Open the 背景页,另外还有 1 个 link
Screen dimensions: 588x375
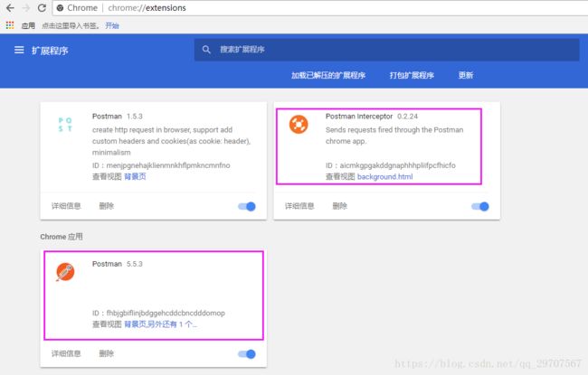pos(160,324)
